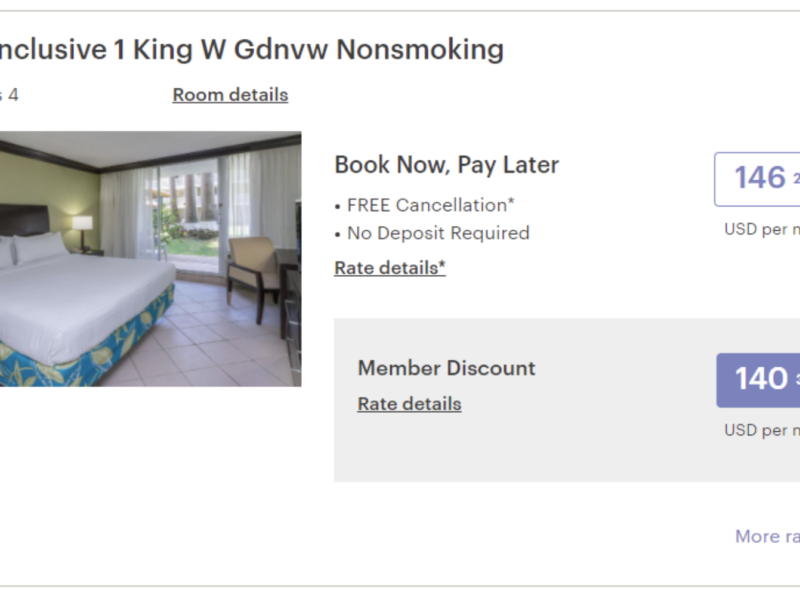Select the 146 USD rate button
Viewport: 800px width, 600px height.
(x=760, y=179)
